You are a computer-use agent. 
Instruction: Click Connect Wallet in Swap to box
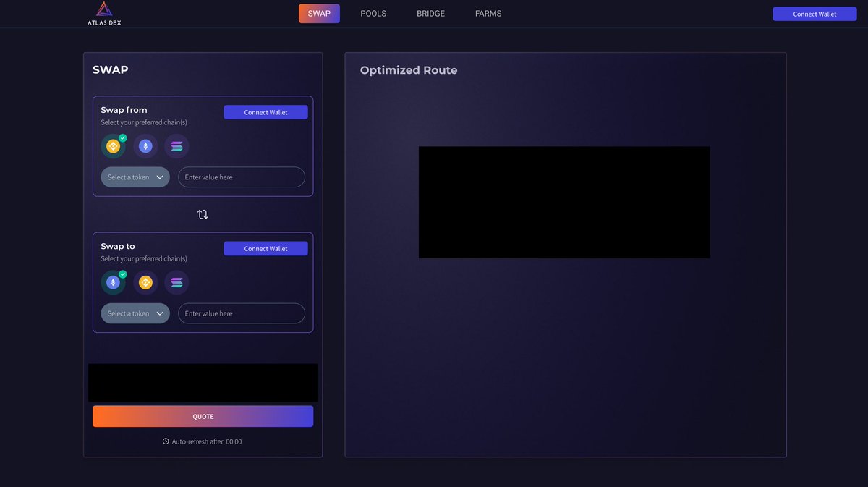pos(265,248)
